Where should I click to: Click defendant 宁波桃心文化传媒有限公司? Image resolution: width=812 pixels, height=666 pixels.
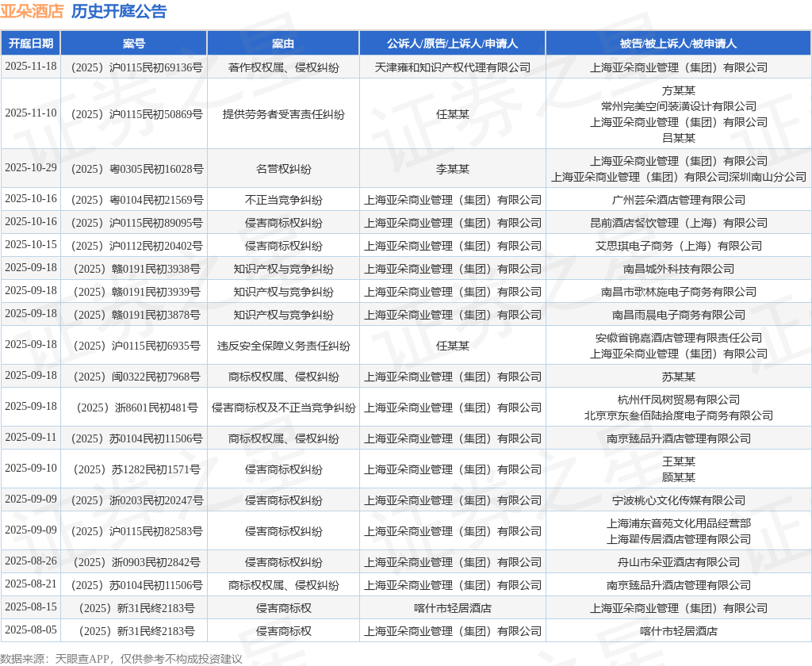(x=679, y=500)
